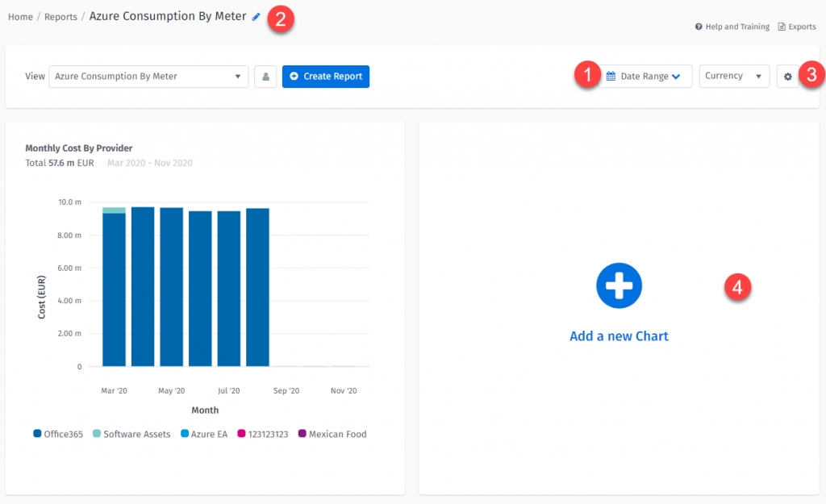Click the Exports document icon
826x504 pixels.
click(x=782, y=27)
